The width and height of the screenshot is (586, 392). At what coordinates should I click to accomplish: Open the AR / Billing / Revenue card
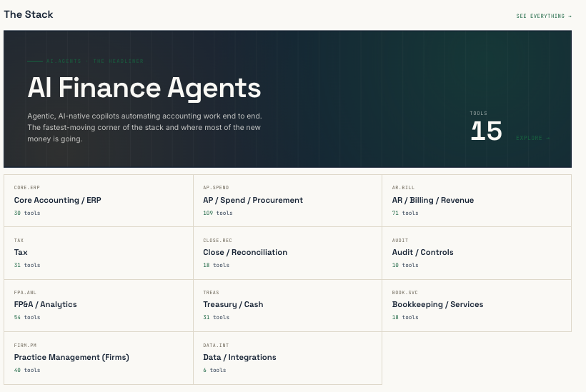[x=477, y=201]
